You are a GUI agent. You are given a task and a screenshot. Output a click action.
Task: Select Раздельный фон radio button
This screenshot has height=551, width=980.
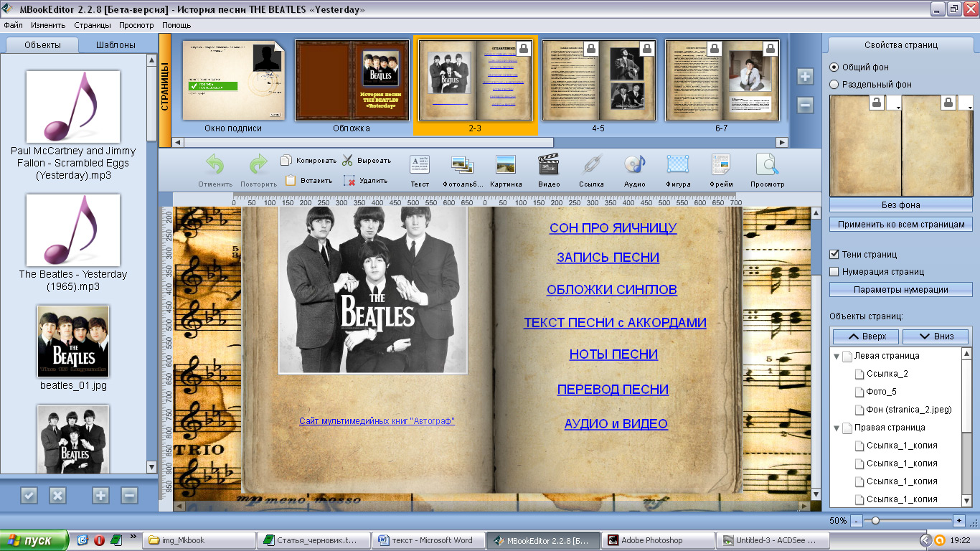point(834,84)
